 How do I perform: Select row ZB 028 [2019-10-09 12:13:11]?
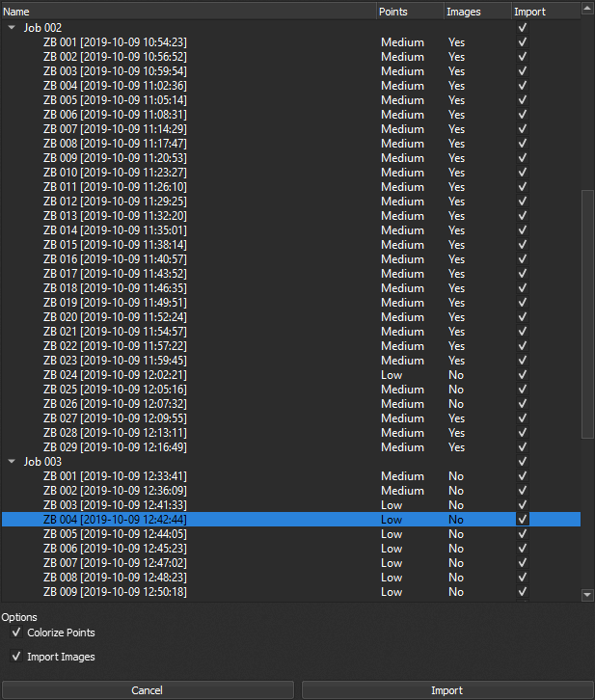coord(291,433)
